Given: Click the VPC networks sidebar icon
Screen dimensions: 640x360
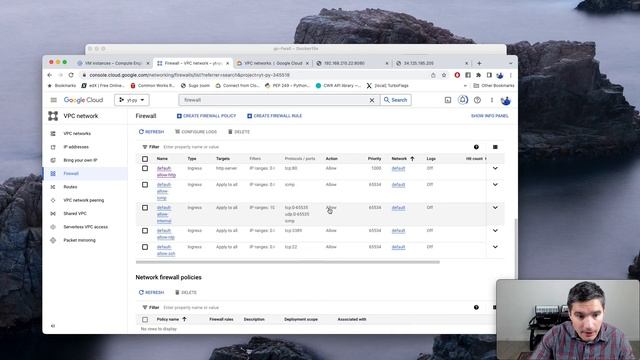Looking at the screenshot, I should coord(53,133).
